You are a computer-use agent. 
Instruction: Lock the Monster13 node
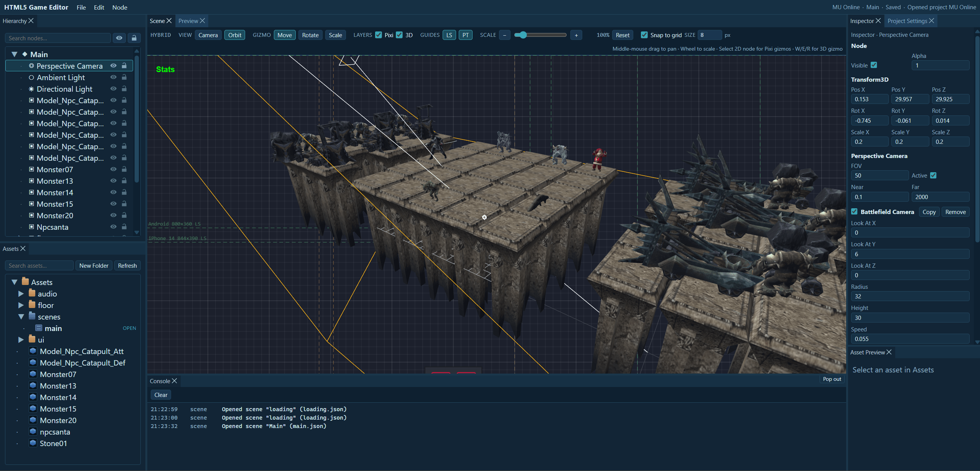pyautogui.click(x=124, y=181)
